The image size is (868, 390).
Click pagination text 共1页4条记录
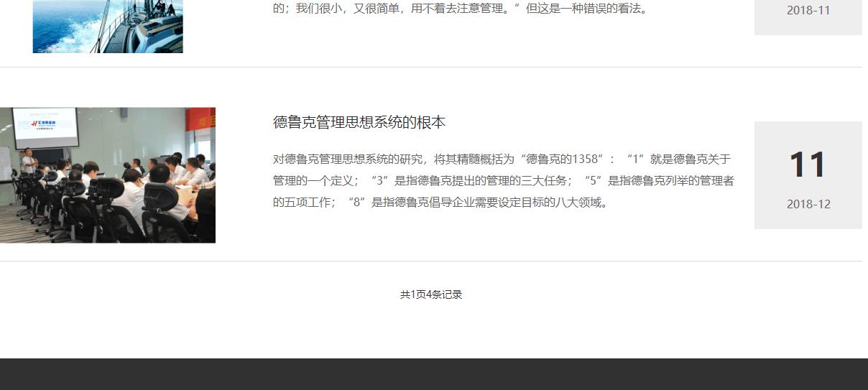point(431,294)
